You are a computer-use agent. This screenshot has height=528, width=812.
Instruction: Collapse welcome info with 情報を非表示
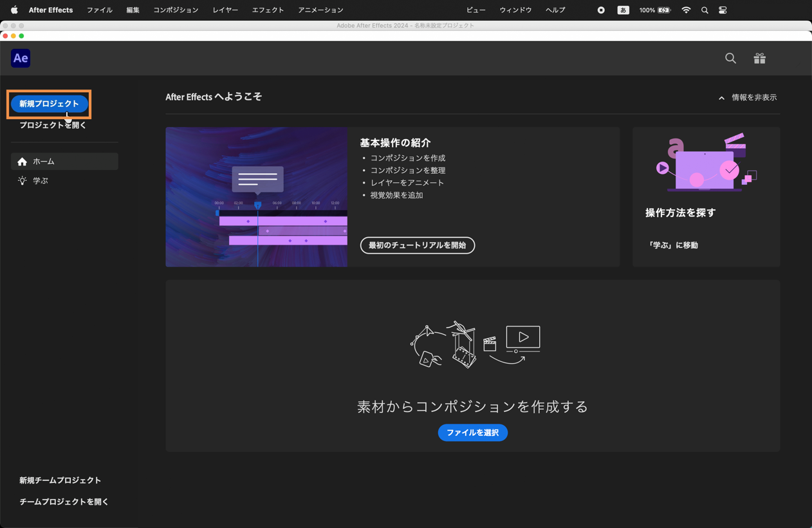748,98
